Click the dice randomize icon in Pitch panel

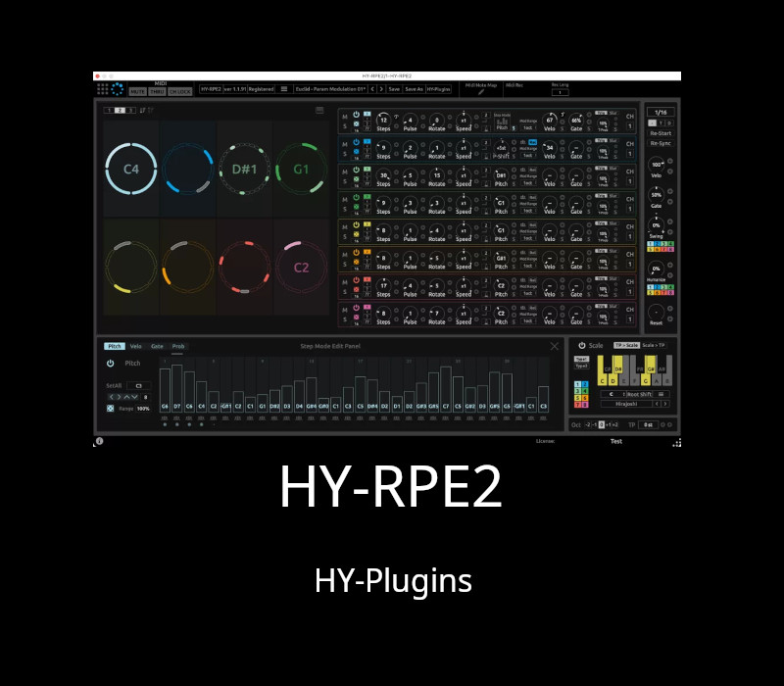click(111, 408)
